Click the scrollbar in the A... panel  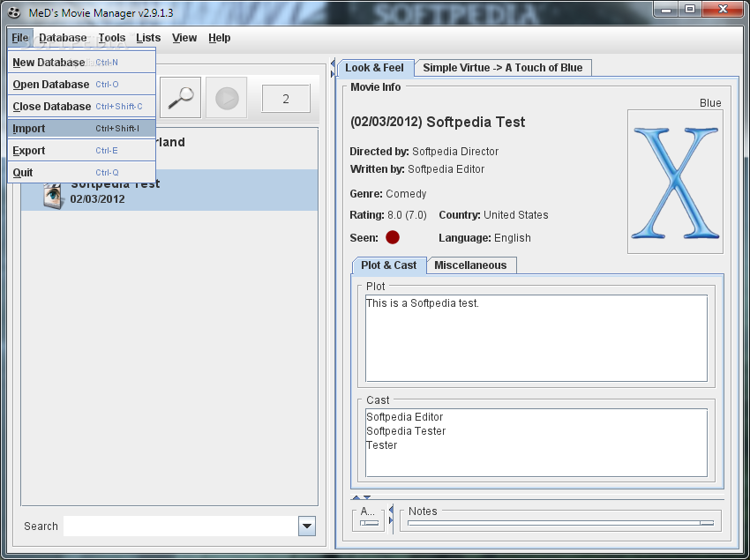(x=369, y=523)
